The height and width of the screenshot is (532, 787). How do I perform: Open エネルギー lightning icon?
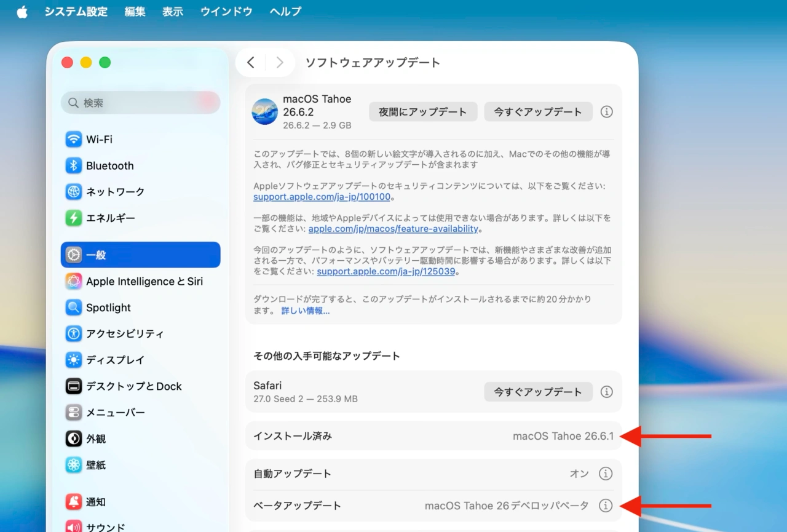coord(74,218)
